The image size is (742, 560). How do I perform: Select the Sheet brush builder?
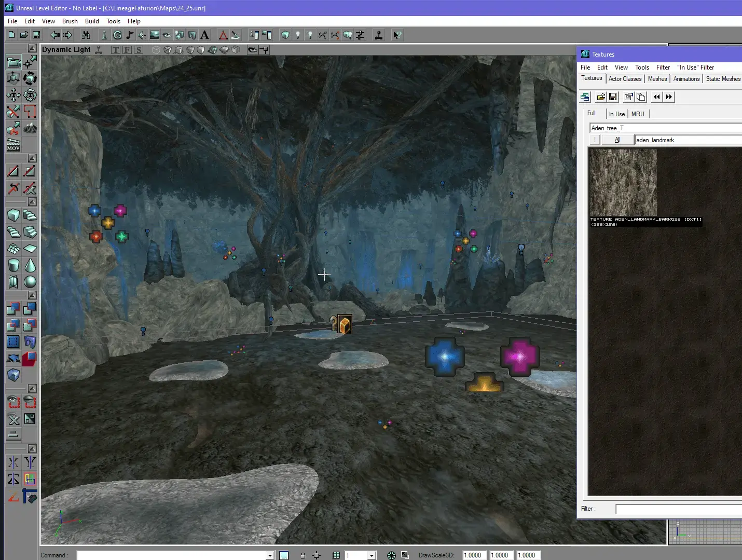pyautogui.click(x=30, y=249)
